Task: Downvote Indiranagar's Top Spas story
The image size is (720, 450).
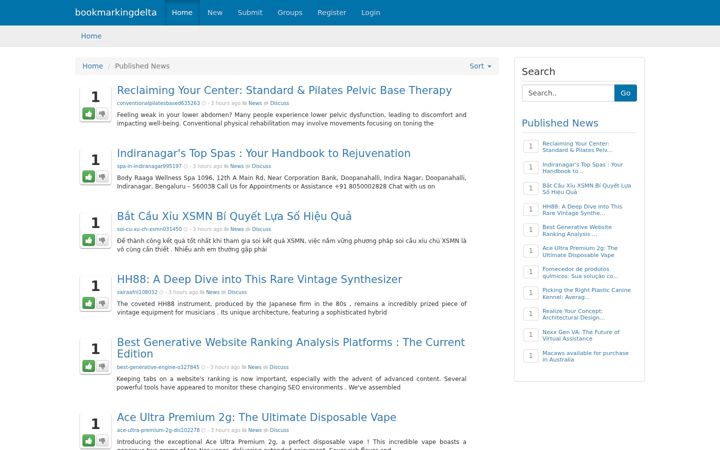Action: click(102, 176)
